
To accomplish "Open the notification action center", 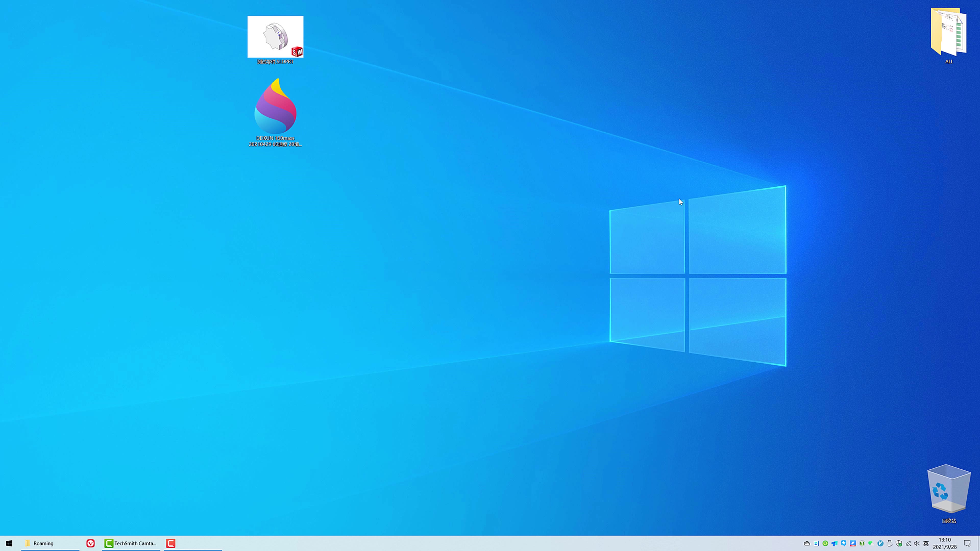I will pyautogui.click(x=967, y=543).
